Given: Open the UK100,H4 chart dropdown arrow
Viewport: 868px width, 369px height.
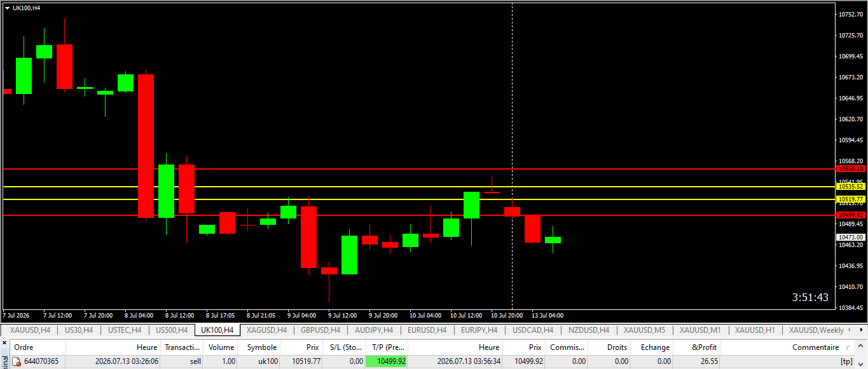Looking at the screenshot, I should pos(7,8).
